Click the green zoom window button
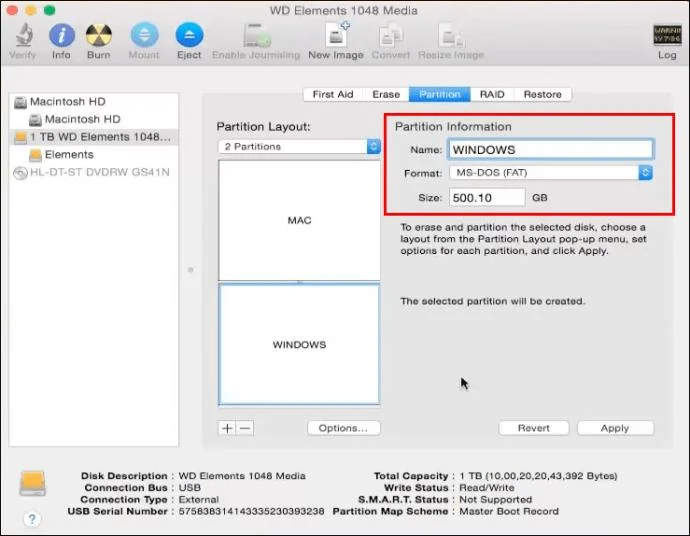The height and width of the screenshot is (536, 690). click(x=49, y=10)
